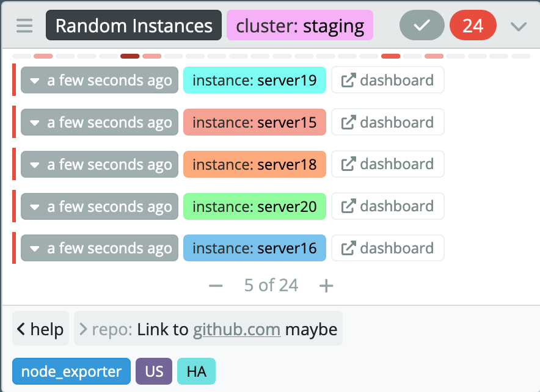Open the github.com link
Screen dimensions: 540x392
pyautogui.click(x=236, y=330)
